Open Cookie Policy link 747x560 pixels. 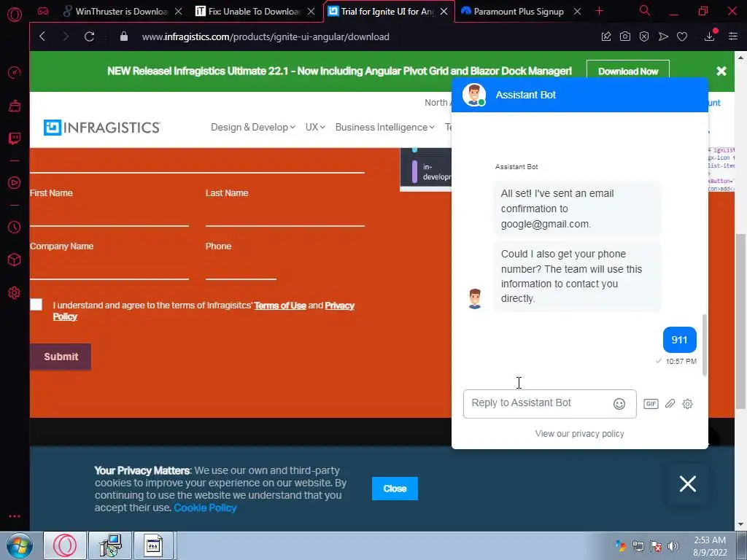point(205,507)
